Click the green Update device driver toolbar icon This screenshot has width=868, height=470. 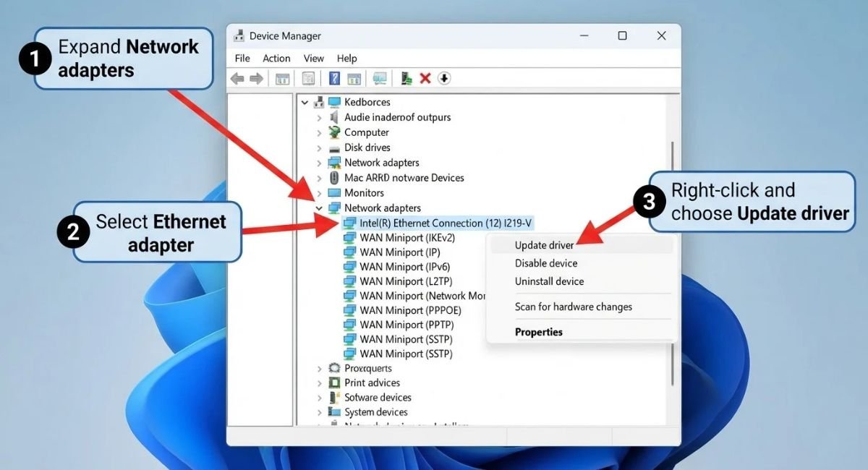407,78
